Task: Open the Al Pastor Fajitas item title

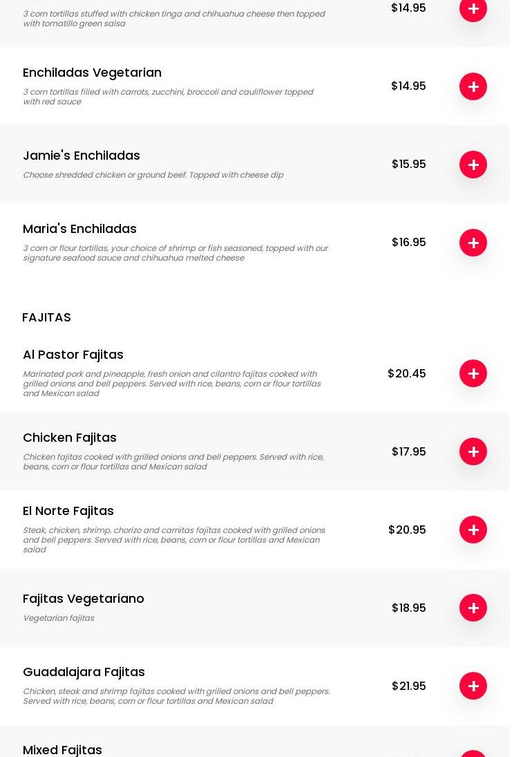Action: click(x=73, y=355)
